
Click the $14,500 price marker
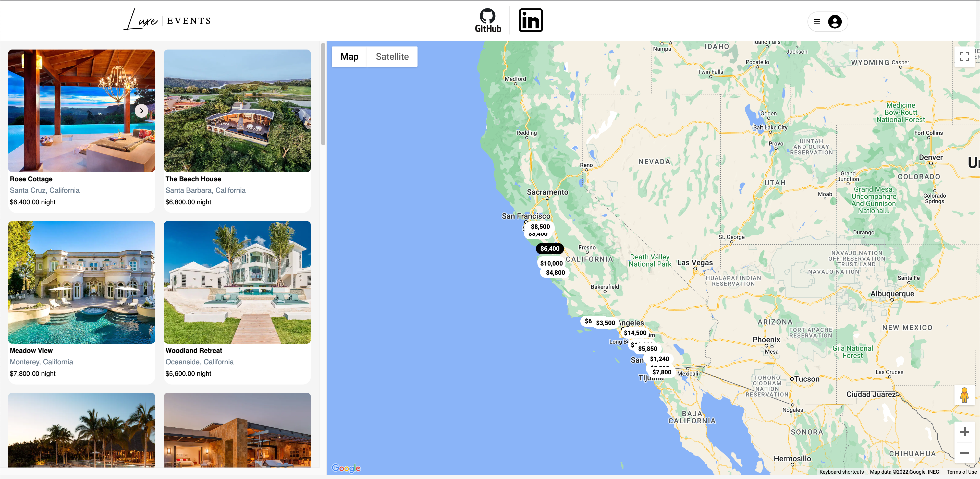[x=634, y=333]
